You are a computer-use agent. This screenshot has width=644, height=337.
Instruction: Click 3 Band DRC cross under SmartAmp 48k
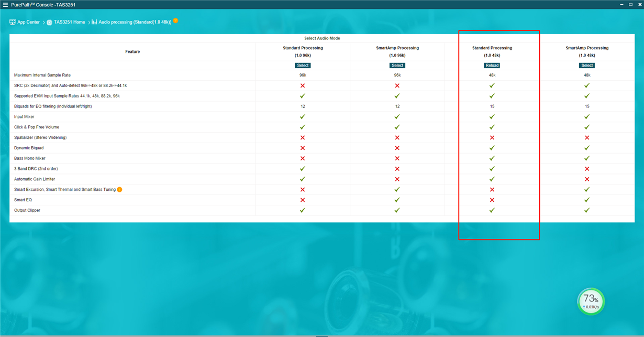(x=587, y=169)
